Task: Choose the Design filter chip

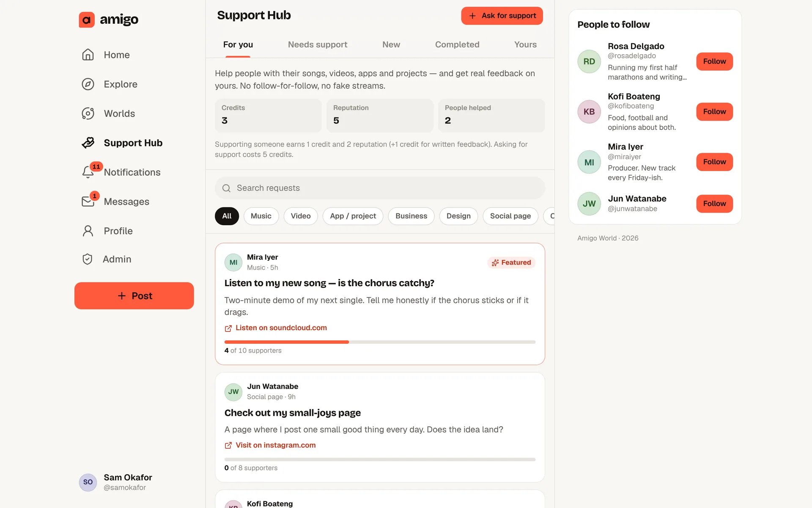Action: 458,216
